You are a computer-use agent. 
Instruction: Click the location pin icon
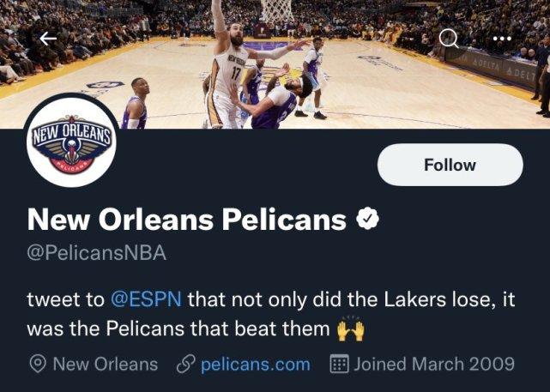(38, 364)
